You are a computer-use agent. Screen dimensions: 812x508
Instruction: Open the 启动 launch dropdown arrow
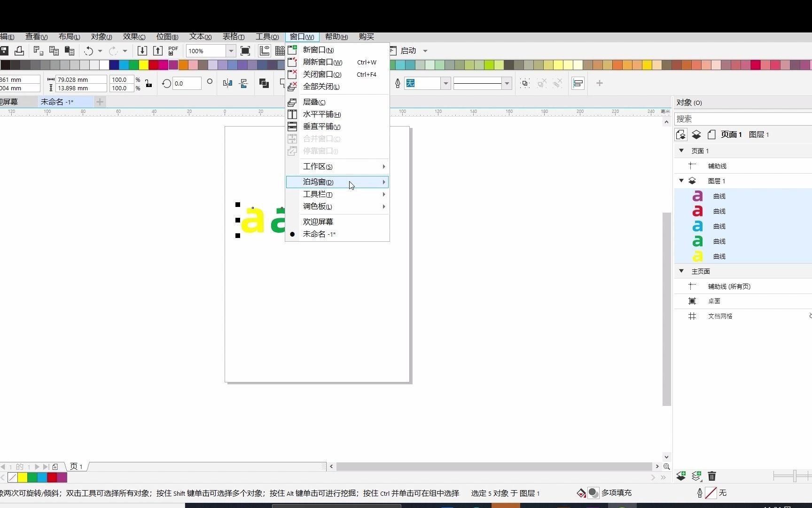(x=425, y=51)
